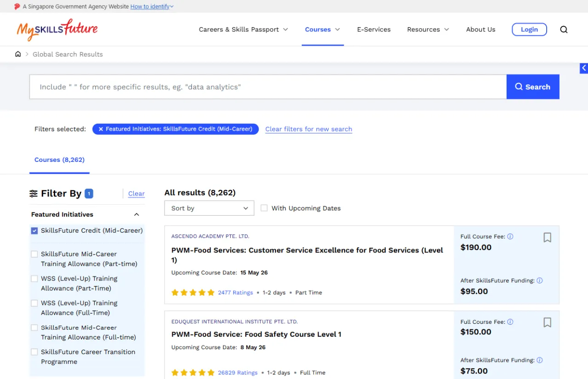Click Clear filters for new search link

tap(309, 129)
